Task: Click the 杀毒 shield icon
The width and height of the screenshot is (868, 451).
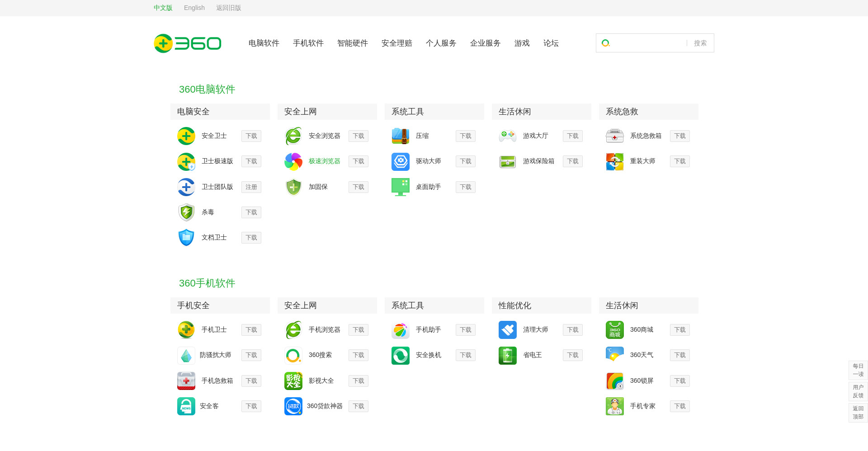Action: [186, 212]
